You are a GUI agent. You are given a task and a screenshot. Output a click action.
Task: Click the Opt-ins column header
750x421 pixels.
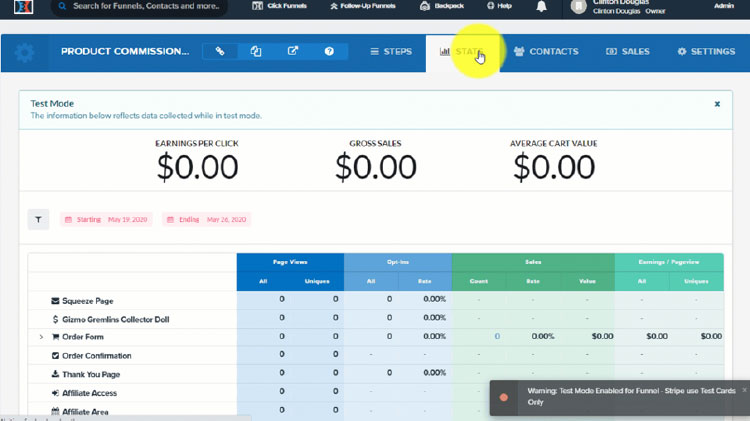click(x=397, y=262)
